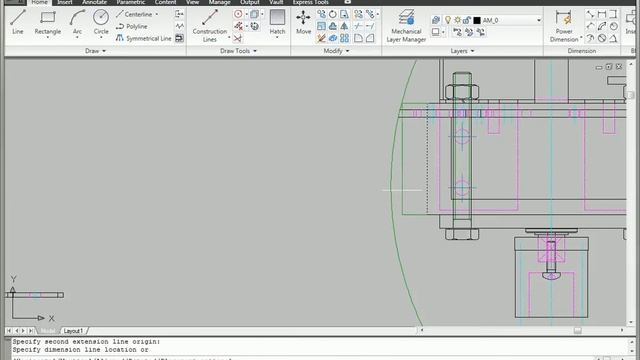Click the command line scroll-up arrow
Image resolution: width=640 pixels, height=360 pixels.
tap(631, 341)
